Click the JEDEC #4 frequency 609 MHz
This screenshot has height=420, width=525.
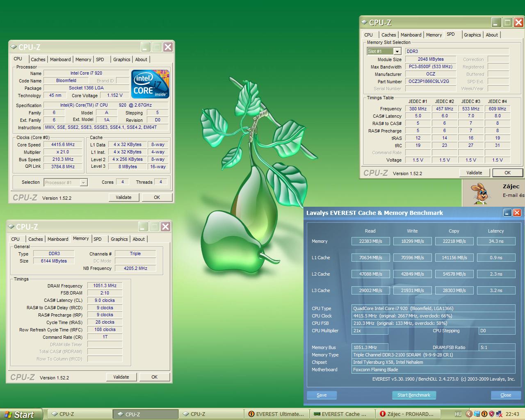[497, 109]
